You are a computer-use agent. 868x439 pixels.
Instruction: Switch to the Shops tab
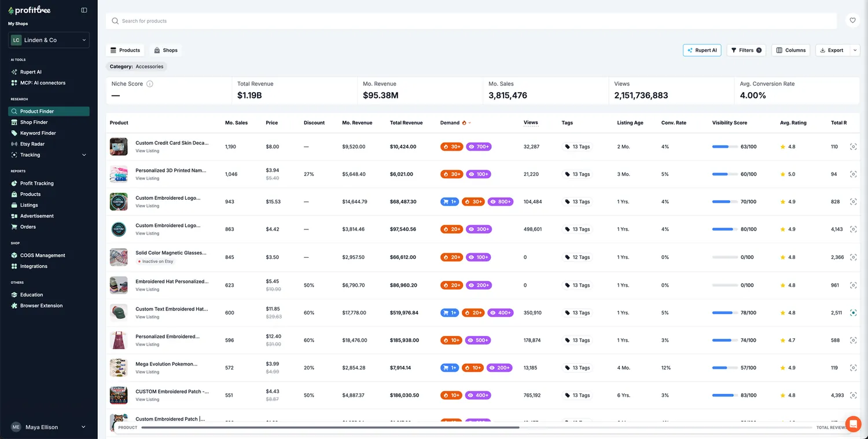click(x=165, y=50)
